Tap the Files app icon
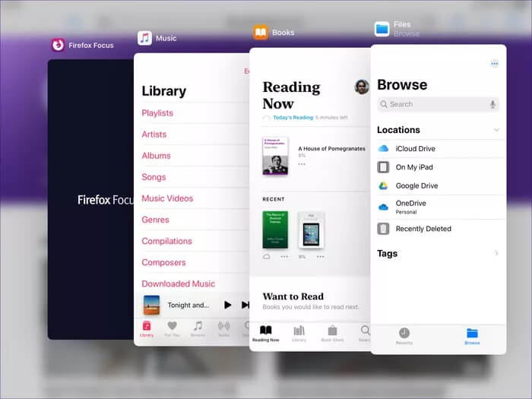This screenshot has width=532, height=399. click(x=382, y=29)
